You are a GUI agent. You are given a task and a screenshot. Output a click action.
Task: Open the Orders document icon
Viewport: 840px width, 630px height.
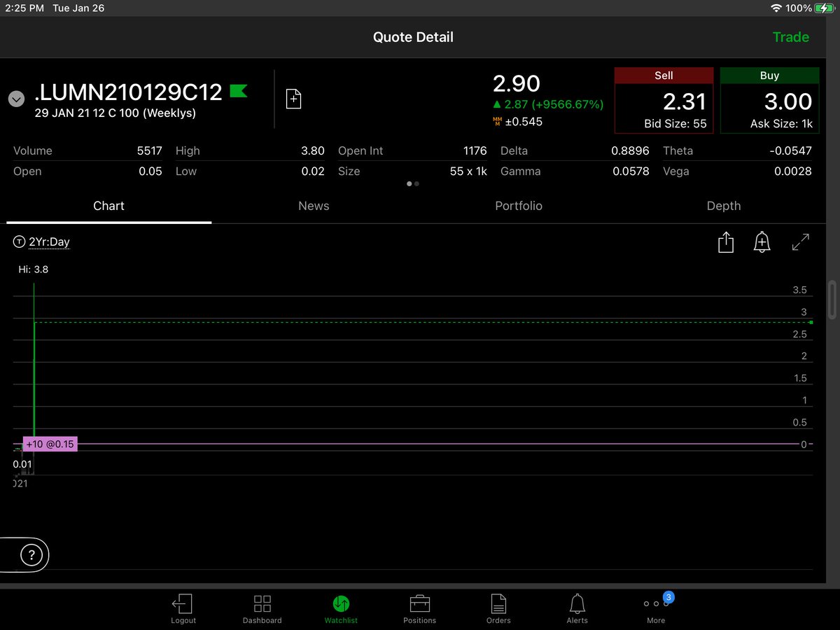[498, 603]
